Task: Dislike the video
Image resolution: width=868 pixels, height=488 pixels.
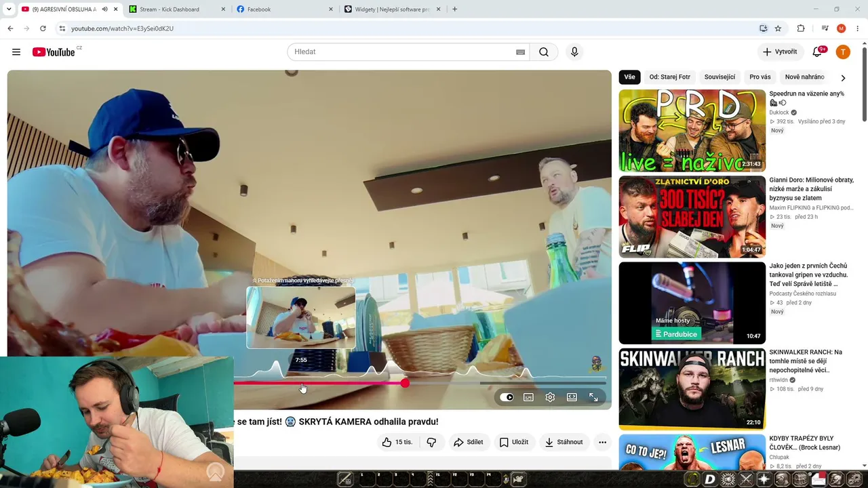Action: 431,442
